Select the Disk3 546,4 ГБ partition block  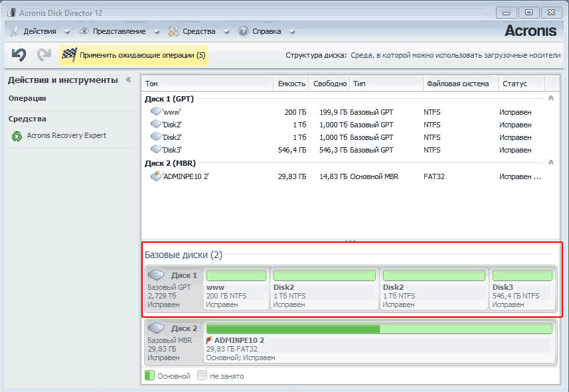pos(522,289)
